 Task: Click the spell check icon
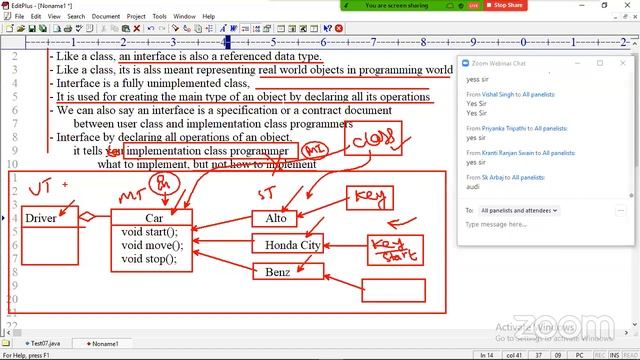tap(79, 29)
